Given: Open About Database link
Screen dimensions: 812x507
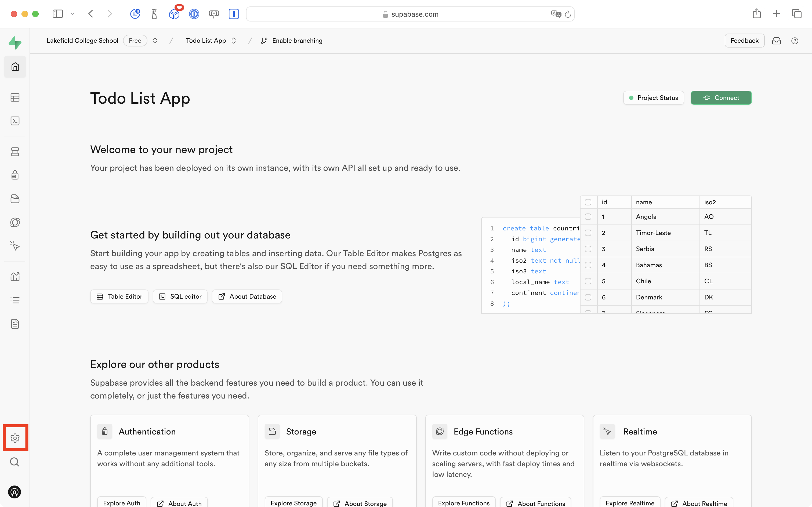Looking at the screenshot, I should coord(247,296).
